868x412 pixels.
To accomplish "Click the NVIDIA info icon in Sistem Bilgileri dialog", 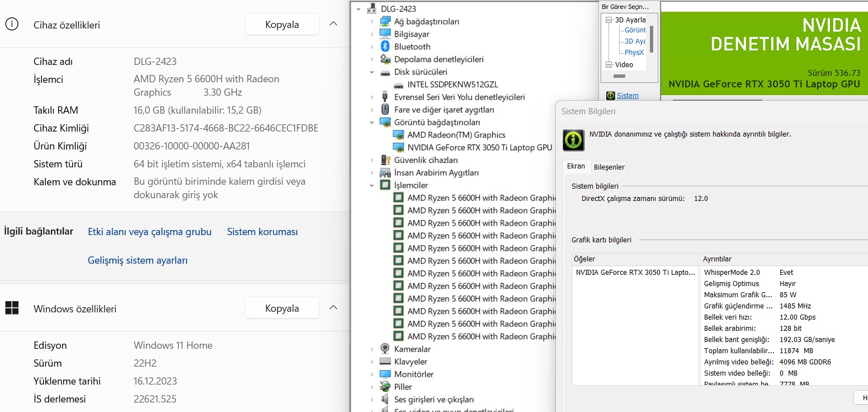I will (573, 140).
